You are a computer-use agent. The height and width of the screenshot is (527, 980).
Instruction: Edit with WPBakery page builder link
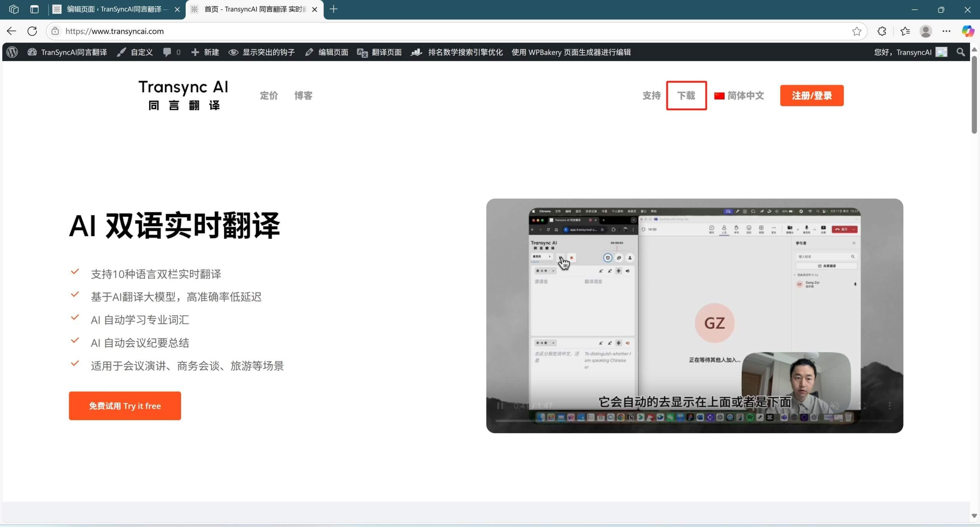coord(571,52)
